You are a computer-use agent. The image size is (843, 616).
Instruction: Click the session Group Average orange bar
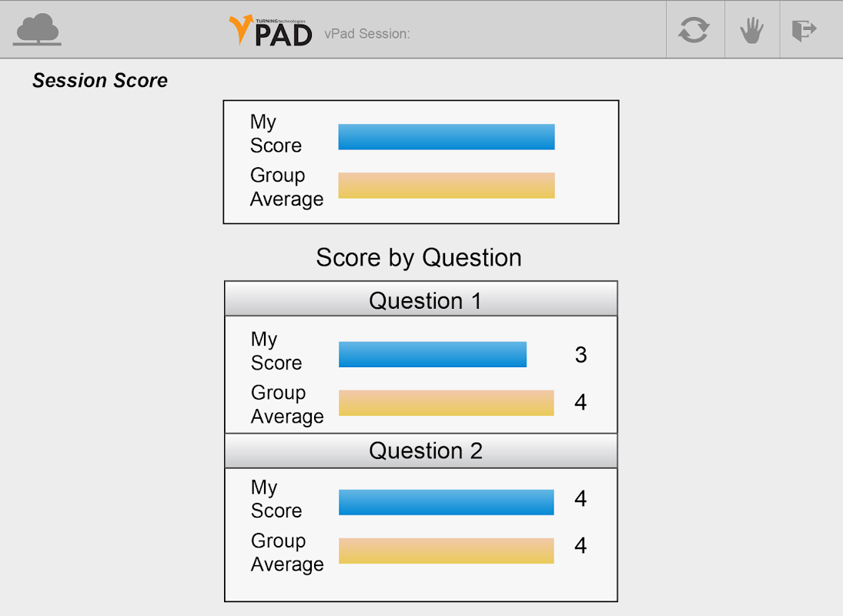pyautogui.click(x=447, y=186)
